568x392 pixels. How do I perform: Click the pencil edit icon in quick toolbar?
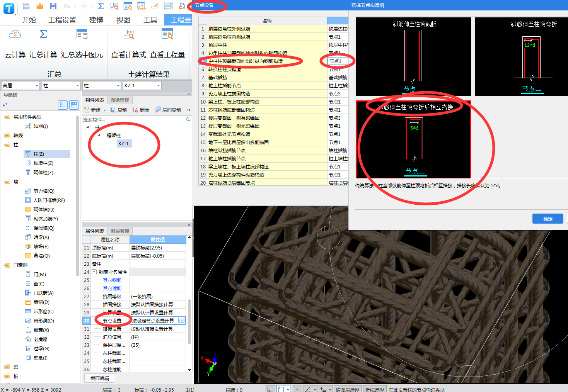pyautogui.click(x=155, y=6)
